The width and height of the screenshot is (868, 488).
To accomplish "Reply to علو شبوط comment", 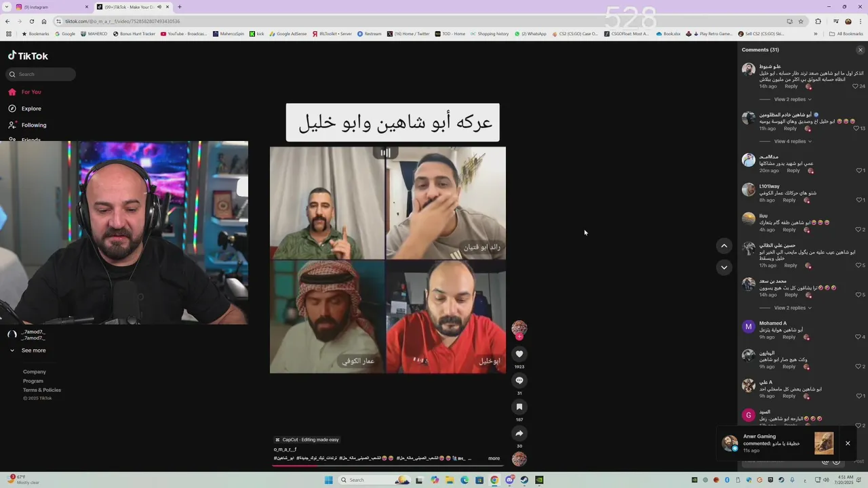I will pyautogui.click(x=791, y=86).
